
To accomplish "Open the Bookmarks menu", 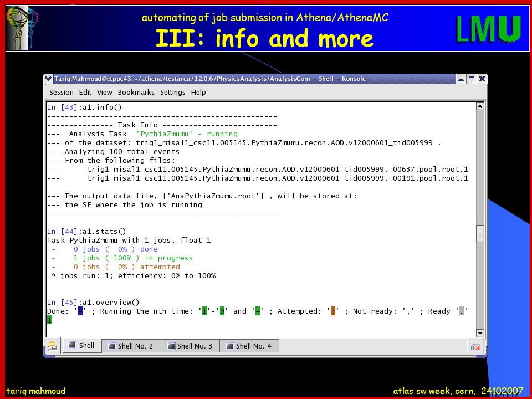I will tap(136, 93).
